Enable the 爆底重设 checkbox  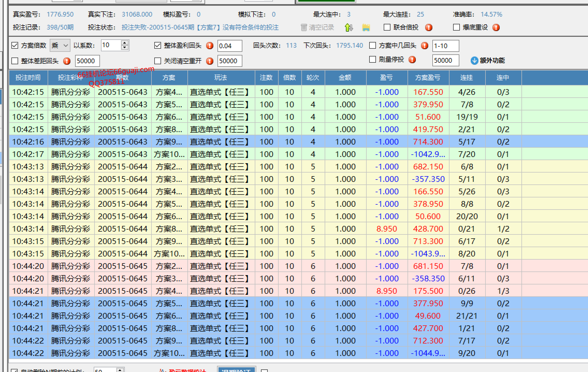pyautogui.click(x=456, y=27)
